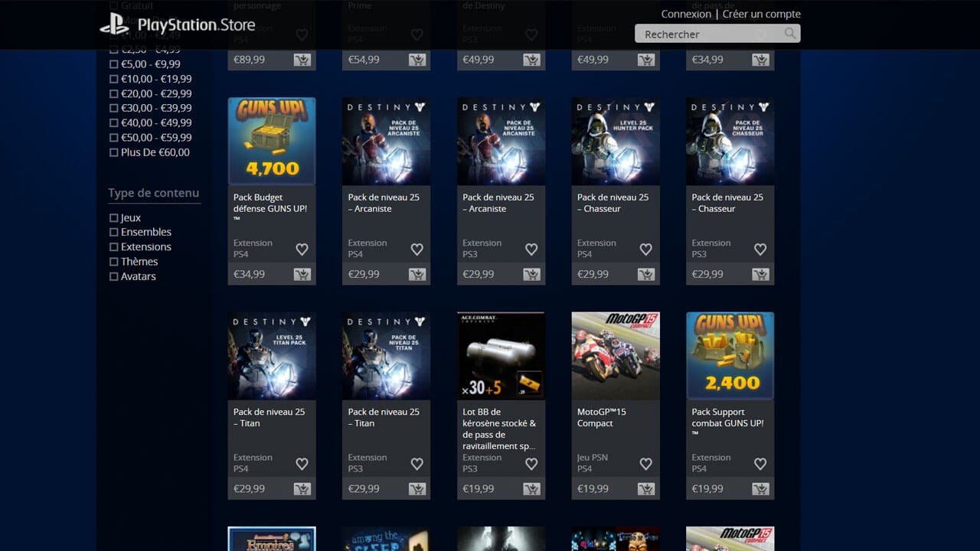Click Jeu PSN label on MotoGP card

(x=593, y=458)
